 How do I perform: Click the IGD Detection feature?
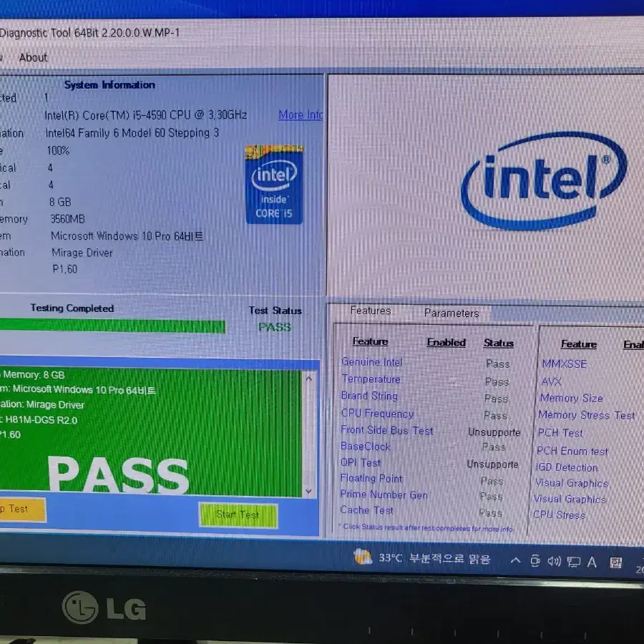(567, 467)
